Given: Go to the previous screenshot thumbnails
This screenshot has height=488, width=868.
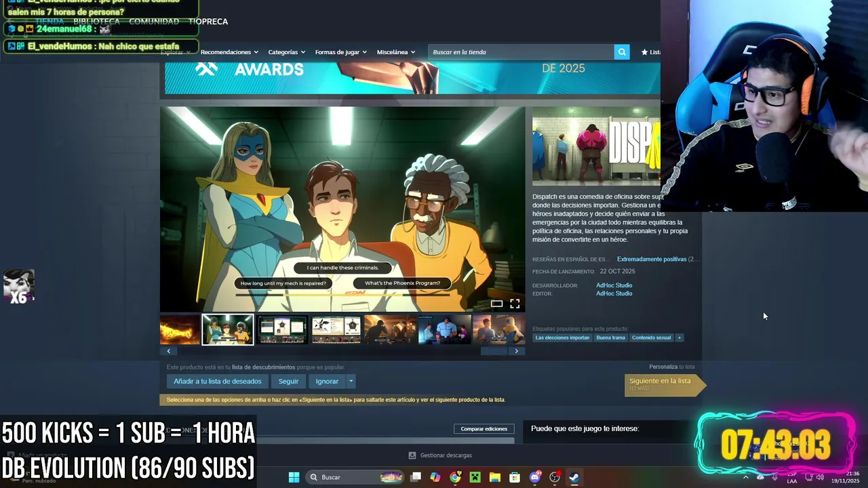Looking at the screenshot, I should [168, 351].
